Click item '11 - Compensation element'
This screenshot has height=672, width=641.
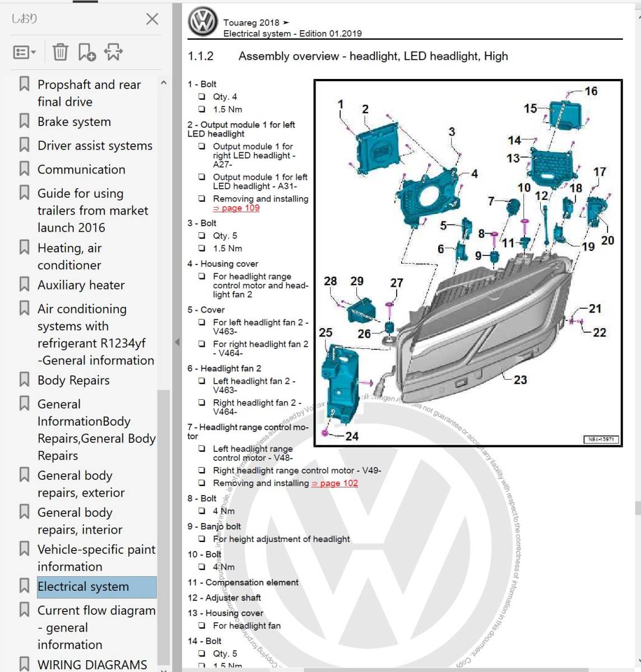[x=243, y=582]
